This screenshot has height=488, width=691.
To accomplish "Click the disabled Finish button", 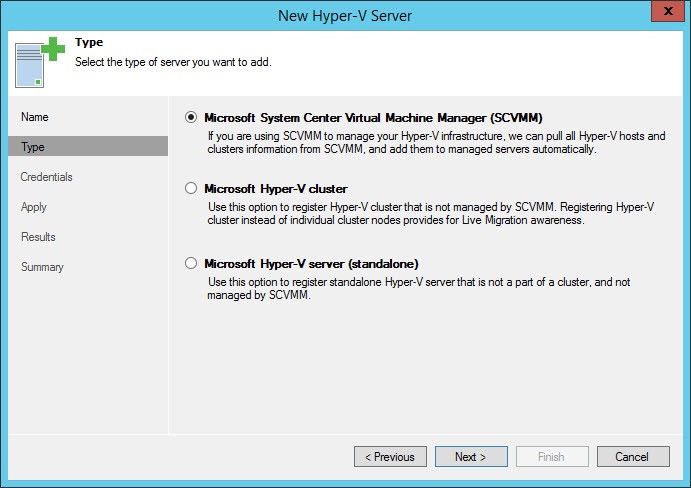I will click(x=552, y=456).
